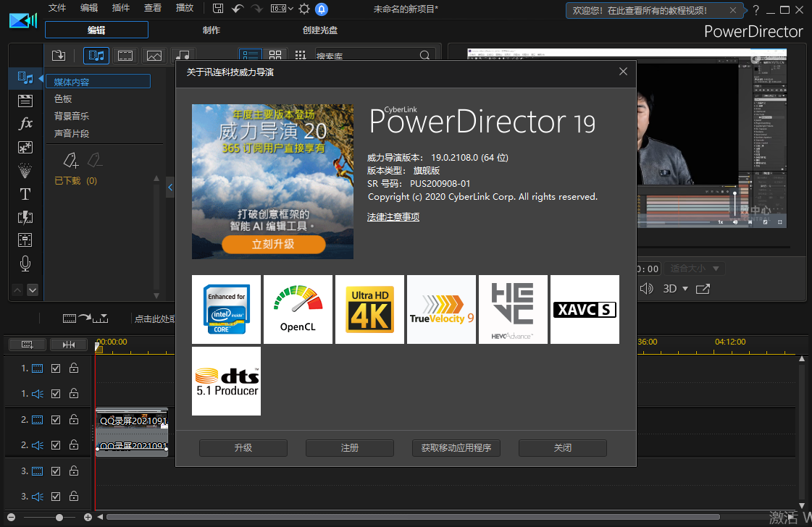Toggle enable checkbox for audio track 3
The height and width of the screenshot is (527, 812).
tap(56, 497)
